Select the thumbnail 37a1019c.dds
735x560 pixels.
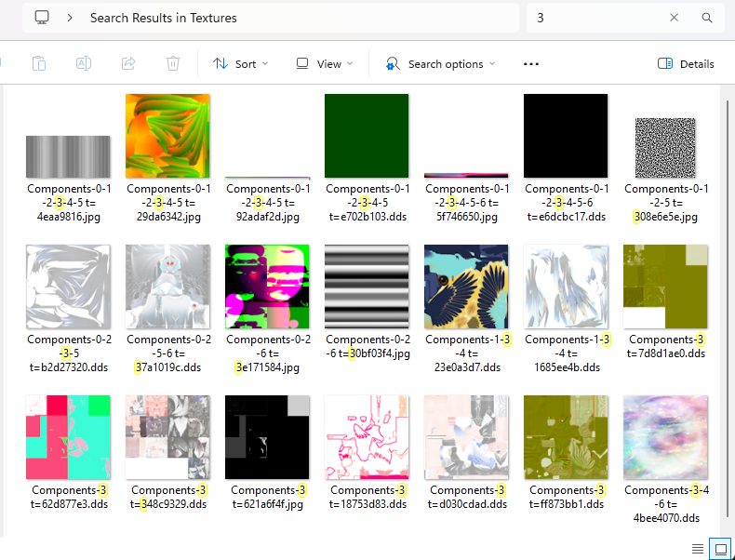(x=167, y=287)
